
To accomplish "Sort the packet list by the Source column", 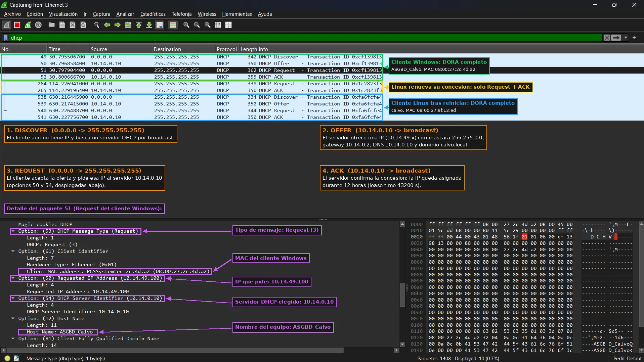I will pos(120,49).
